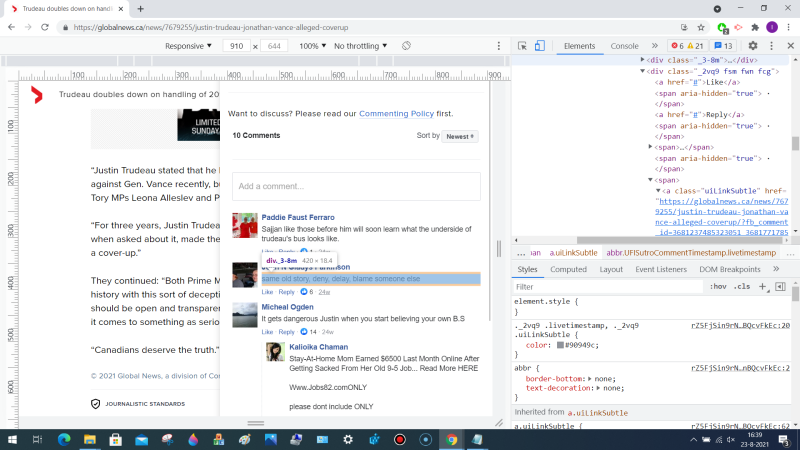Click the Add a comment text box

tap(356, 186)
